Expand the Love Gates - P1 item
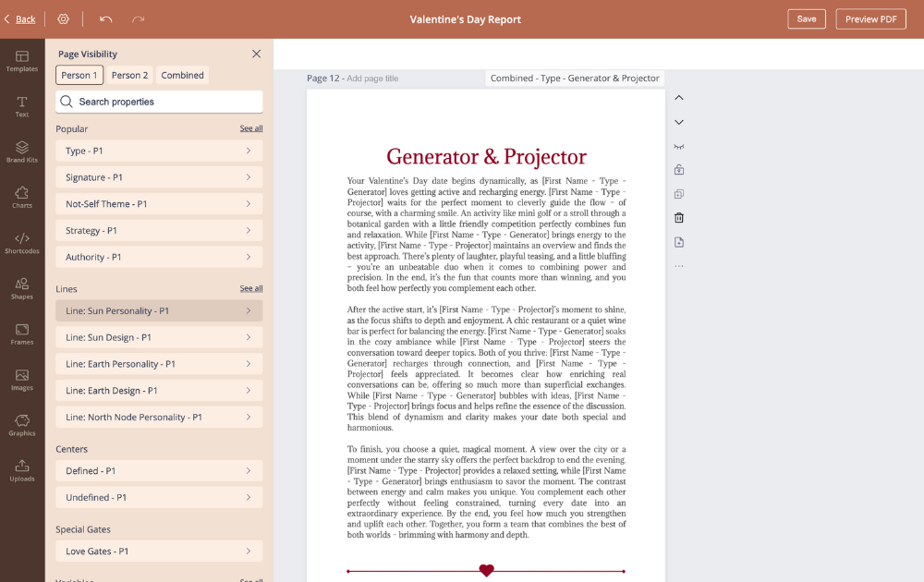 159,552
